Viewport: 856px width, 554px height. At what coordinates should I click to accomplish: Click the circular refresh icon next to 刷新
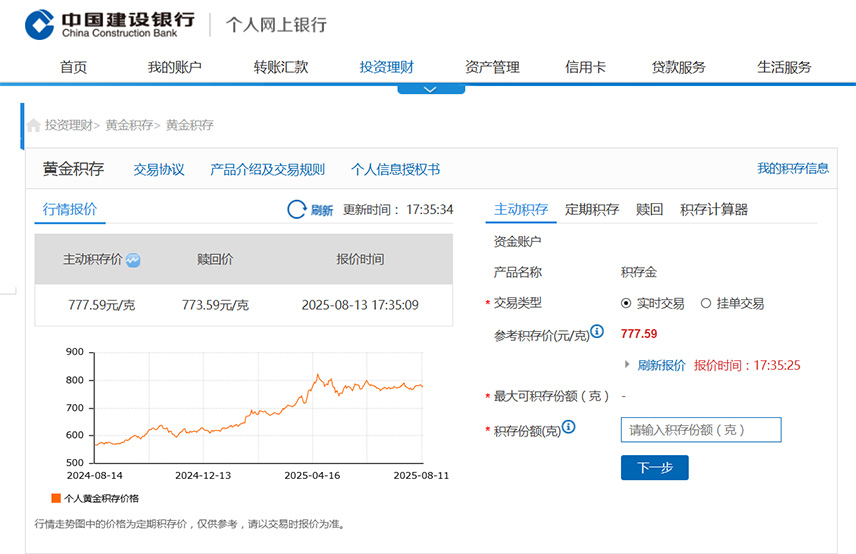tap(296, 210)
